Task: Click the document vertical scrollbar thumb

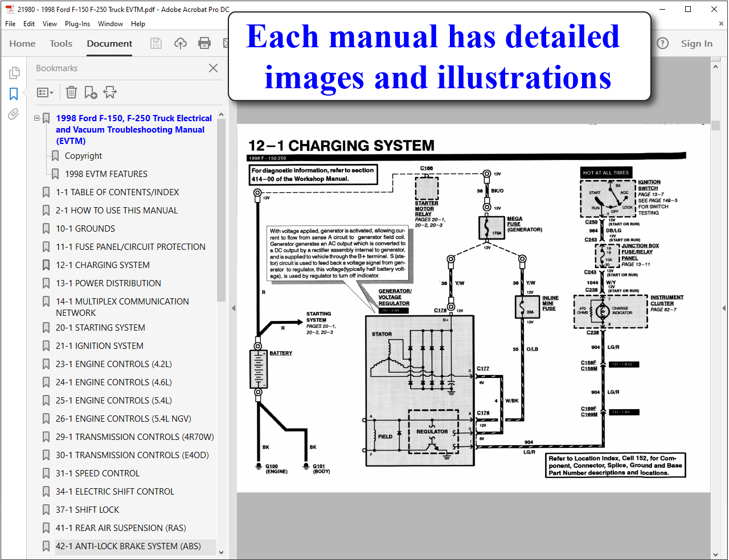Action: point(716,125)
